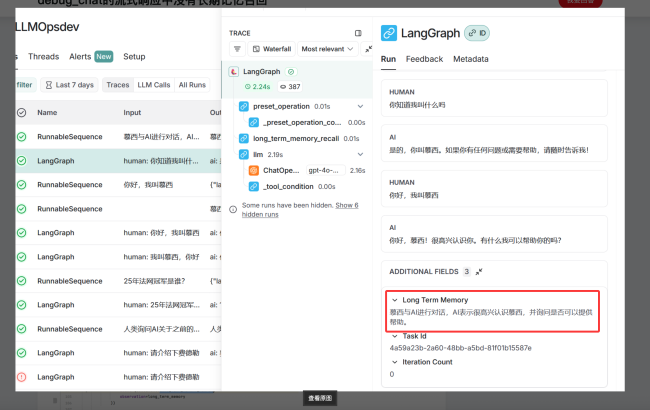Collapse the Iteration Count field

pyautogui.click(x=395, y=362)
